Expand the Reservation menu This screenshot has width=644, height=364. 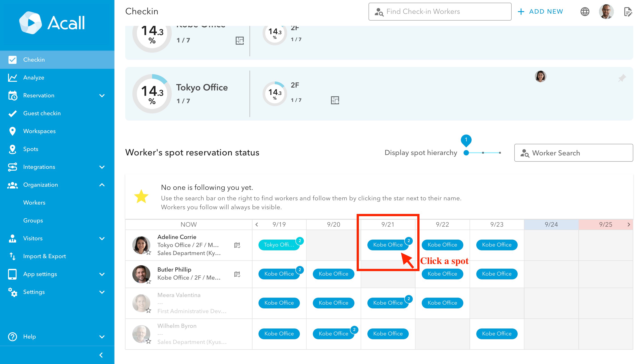coord(102,96)
